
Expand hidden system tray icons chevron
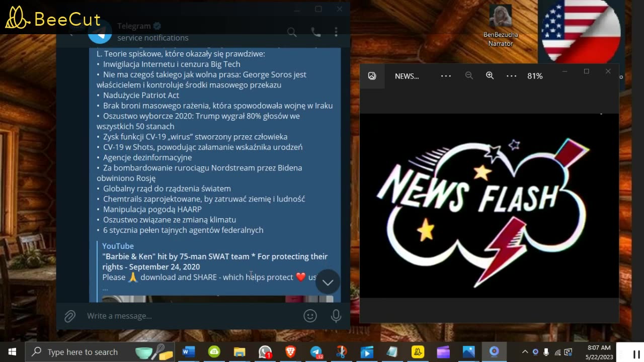525,352
